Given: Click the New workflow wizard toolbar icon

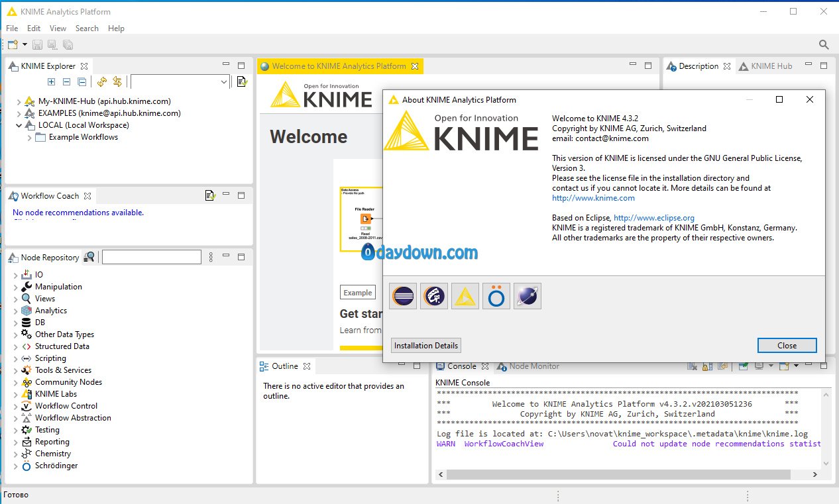Looking at the screenshot, I should point(13,44).
